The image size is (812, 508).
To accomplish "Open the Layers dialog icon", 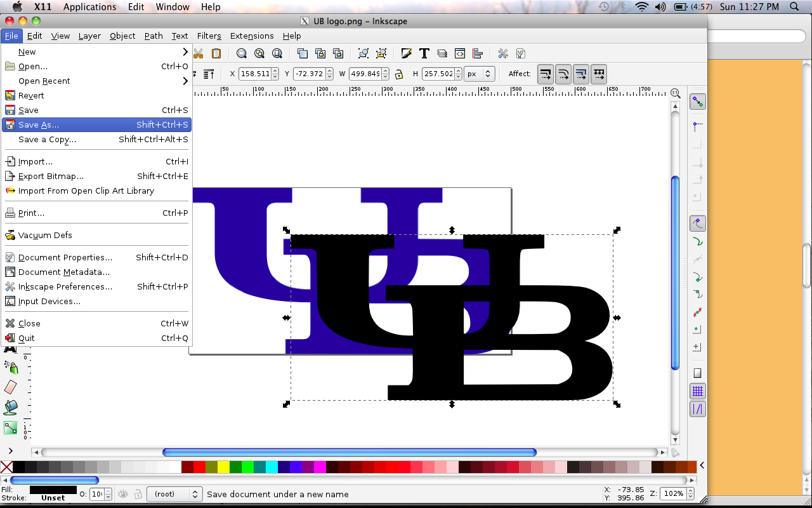I will point(442,53).
